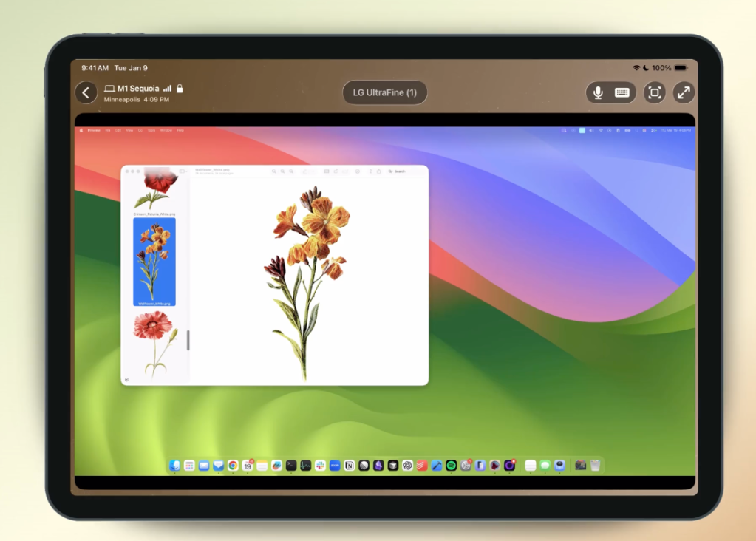Screen dimensions: 756x541
Task: Expand the session to full screen
Action: pos(684,92)
